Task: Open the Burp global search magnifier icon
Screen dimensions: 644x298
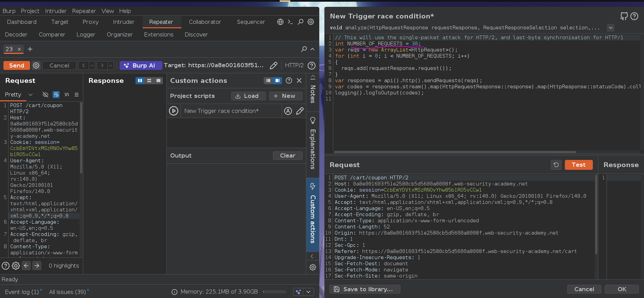Action: [301, 22]
